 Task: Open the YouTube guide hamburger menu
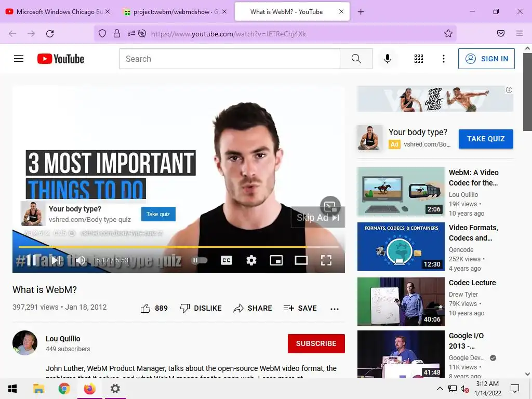[19, 59]
